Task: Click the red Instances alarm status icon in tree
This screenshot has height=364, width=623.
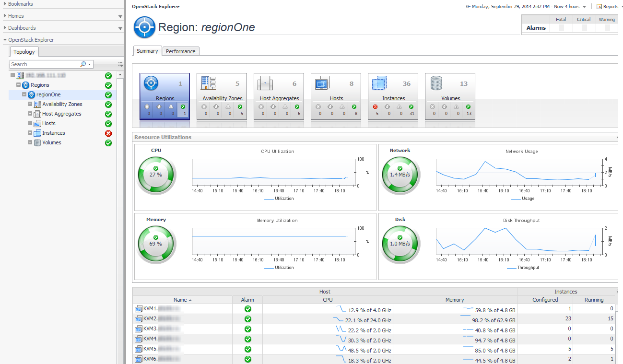Action: [x=108, y=133]
